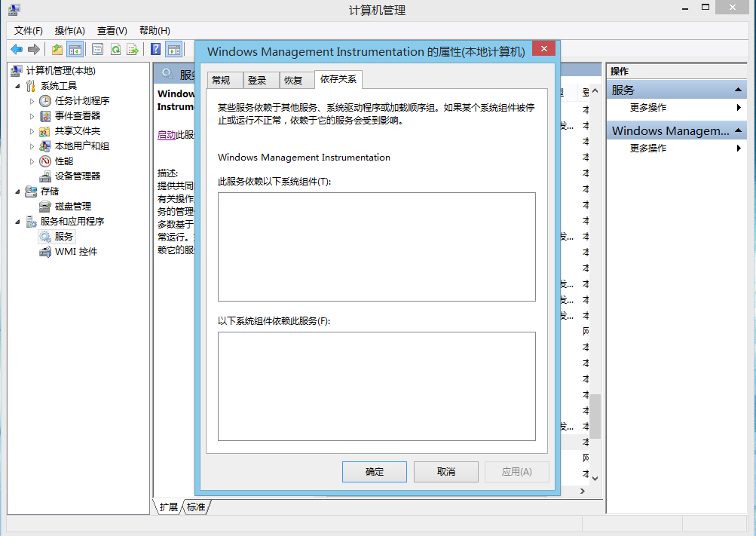Select 性能 tree item
Image resolution: width=756 pixels, height=536 pixels.
(63, 161)
